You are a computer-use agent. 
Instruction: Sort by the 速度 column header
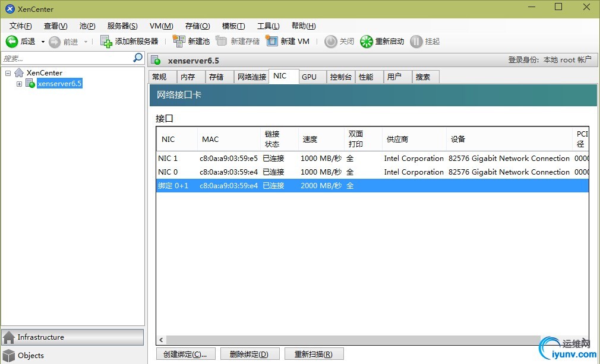coord(321,139)
